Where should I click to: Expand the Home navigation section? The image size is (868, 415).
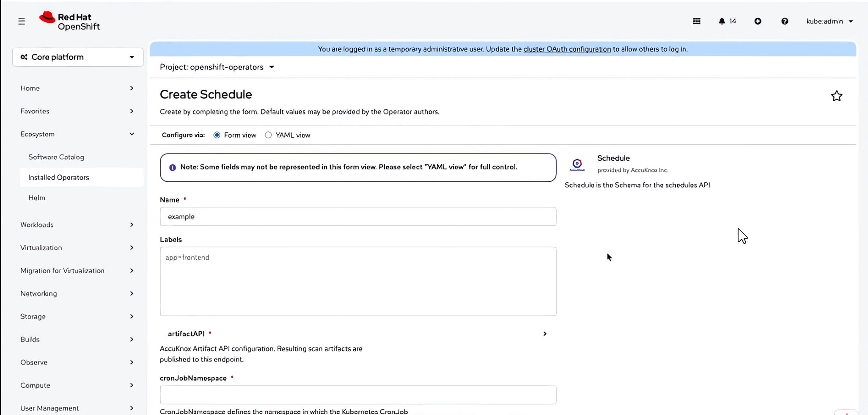pos(77,88)
